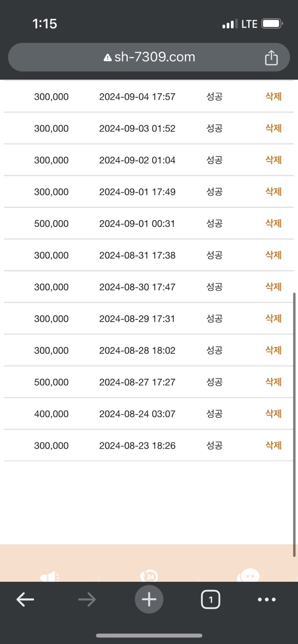Open the tab switcher showing 1 tab
This screenshot has height=644, width=298.
coord(210,599)
